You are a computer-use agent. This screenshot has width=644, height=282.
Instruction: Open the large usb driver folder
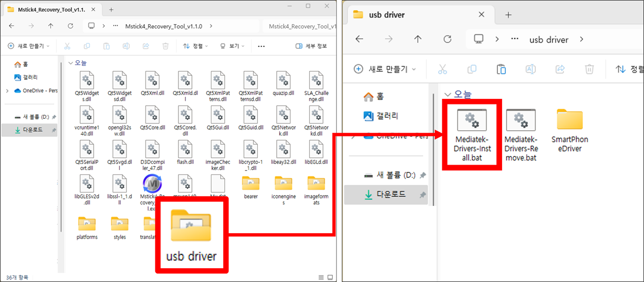[191, 235]
